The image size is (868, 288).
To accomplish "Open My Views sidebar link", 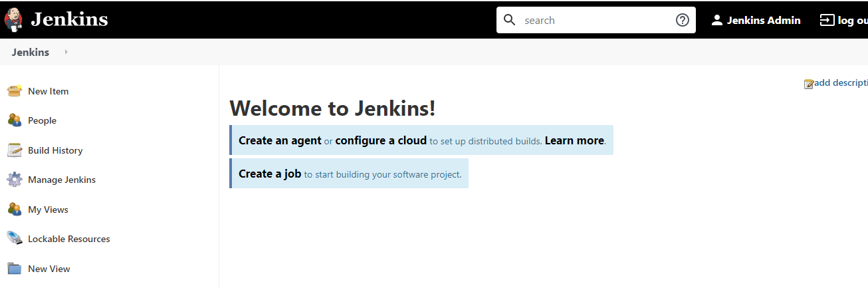I will [48, 210].
